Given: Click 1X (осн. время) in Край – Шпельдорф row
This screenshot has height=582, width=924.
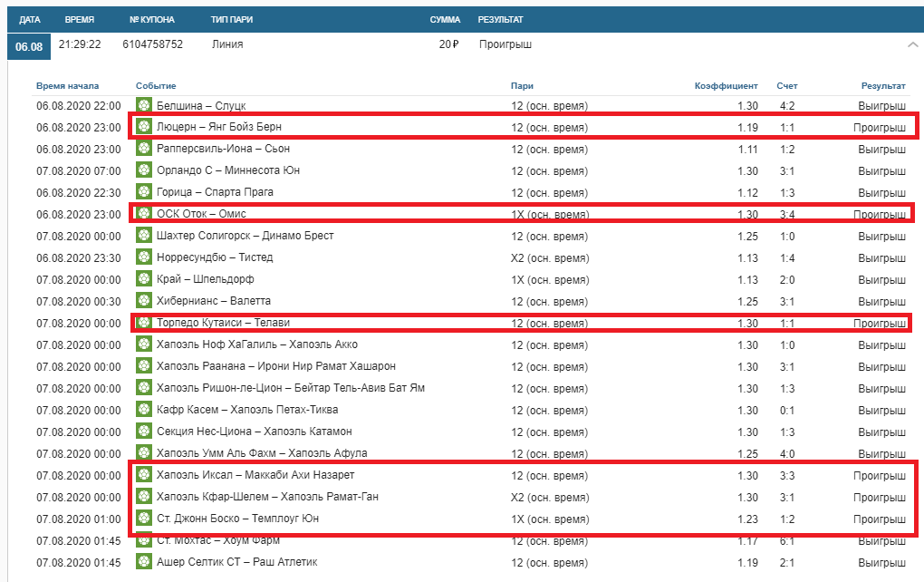Looking at the screenshot, I should pos(550,280).
